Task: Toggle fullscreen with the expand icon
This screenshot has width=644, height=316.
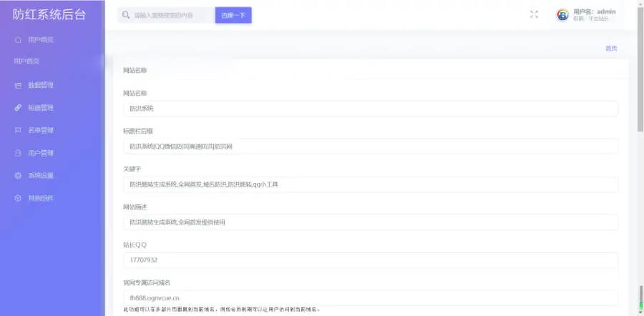Action: 534,14
